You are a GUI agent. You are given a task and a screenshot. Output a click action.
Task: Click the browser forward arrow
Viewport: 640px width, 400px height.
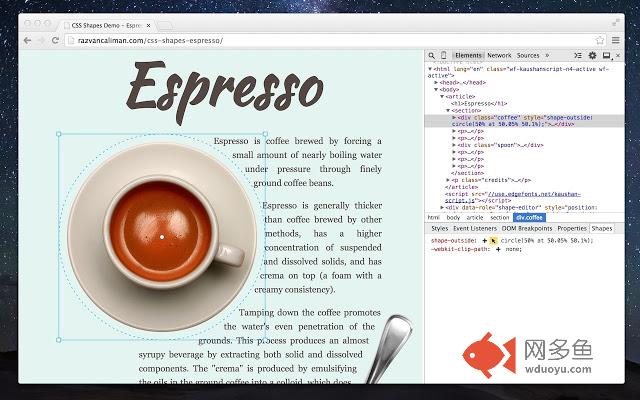(x=41, y=40)
